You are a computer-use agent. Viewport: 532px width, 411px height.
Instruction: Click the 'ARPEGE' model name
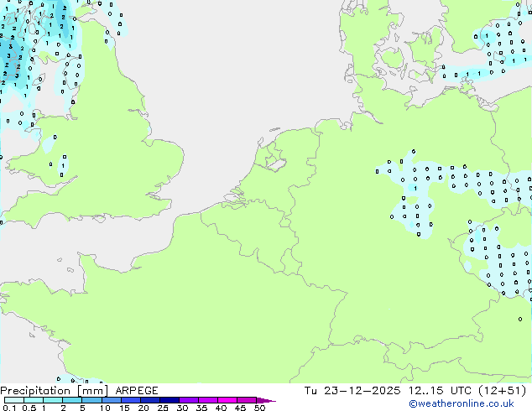click(x=137, y=391)
